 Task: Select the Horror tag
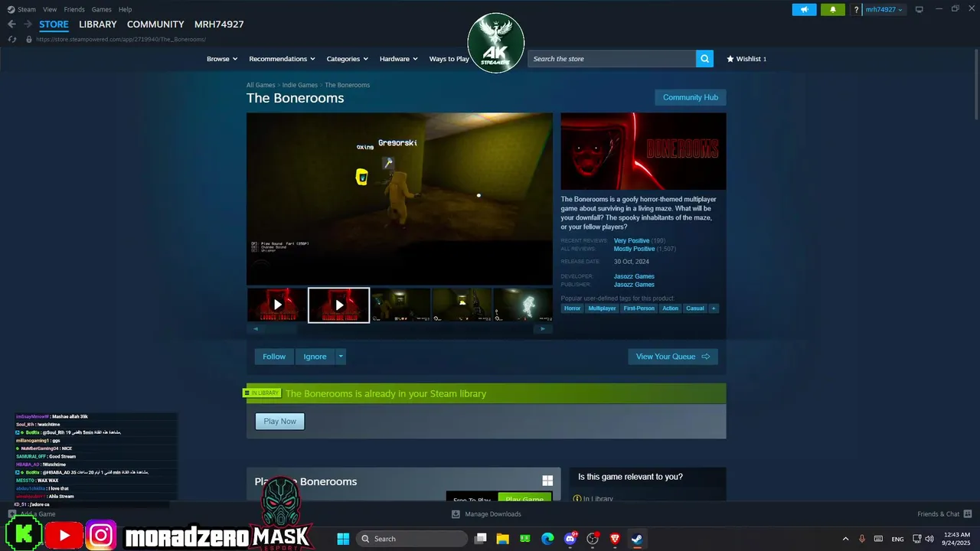coord(572,308)
